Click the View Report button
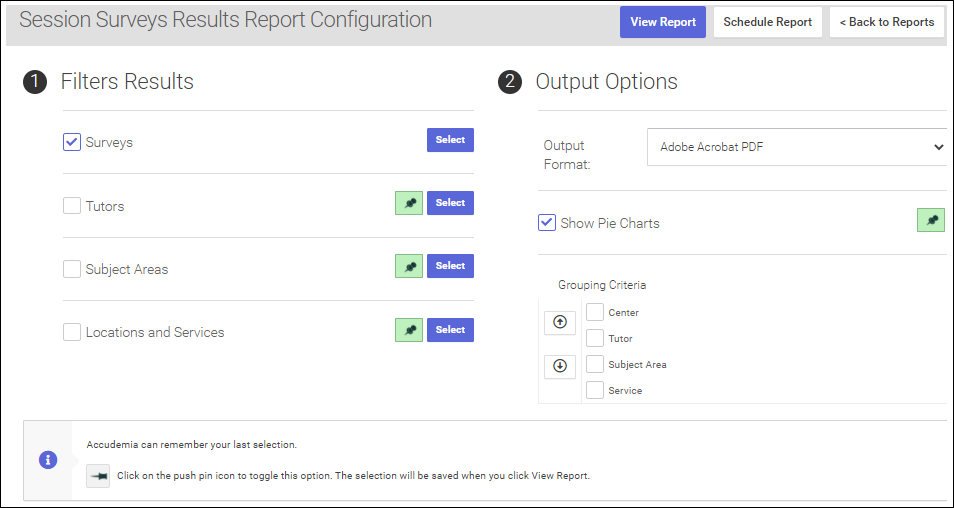Image resolution: width=954 pixels, height=508 pixels. pyautogui.click(x=663, y=22)
